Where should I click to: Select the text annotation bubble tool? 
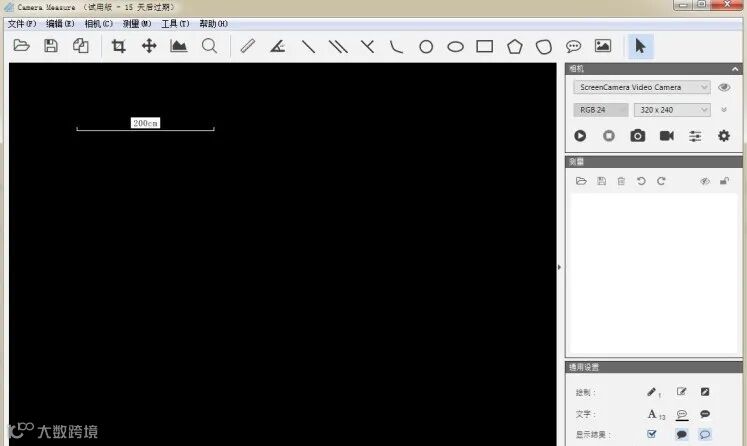pyautogui.click(x=573, y=46)
